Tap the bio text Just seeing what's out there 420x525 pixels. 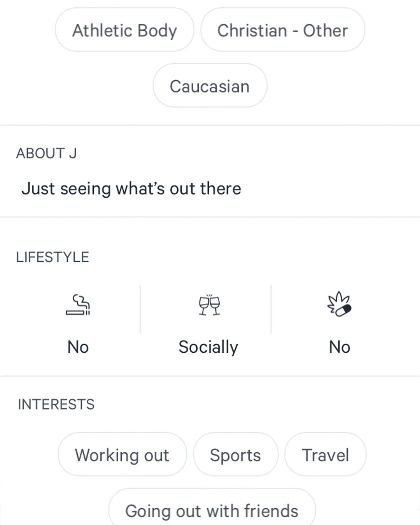click(131, 189)
